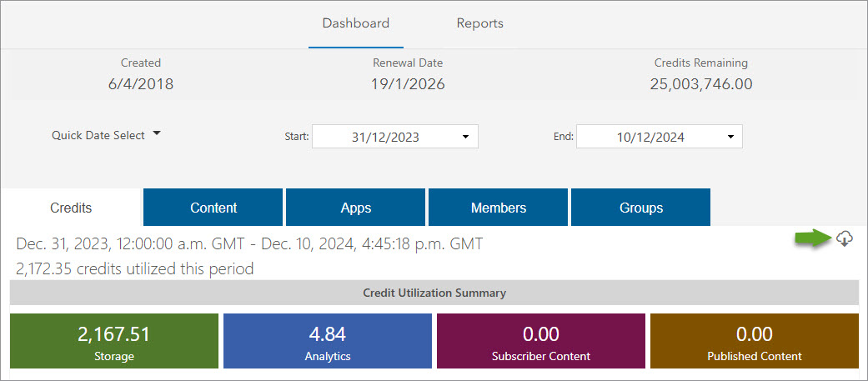Download the credits report via cloud icon
The height and width of the screenshot is (381, 868).
click(x=844, y=238)
